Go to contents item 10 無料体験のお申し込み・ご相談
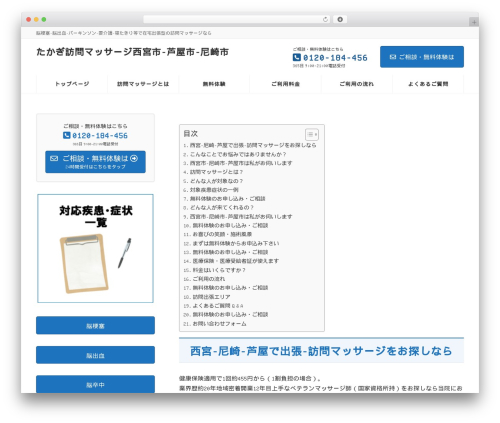The width and height of the screenshot is (500, 423). click(230, 225)
